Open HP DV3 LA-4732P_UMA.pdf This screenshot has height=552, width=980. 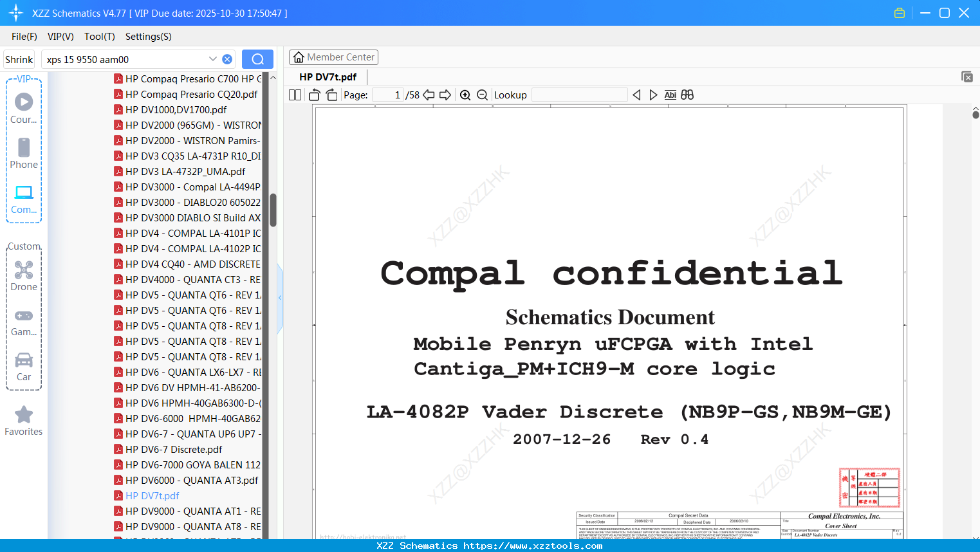point(180,171)
